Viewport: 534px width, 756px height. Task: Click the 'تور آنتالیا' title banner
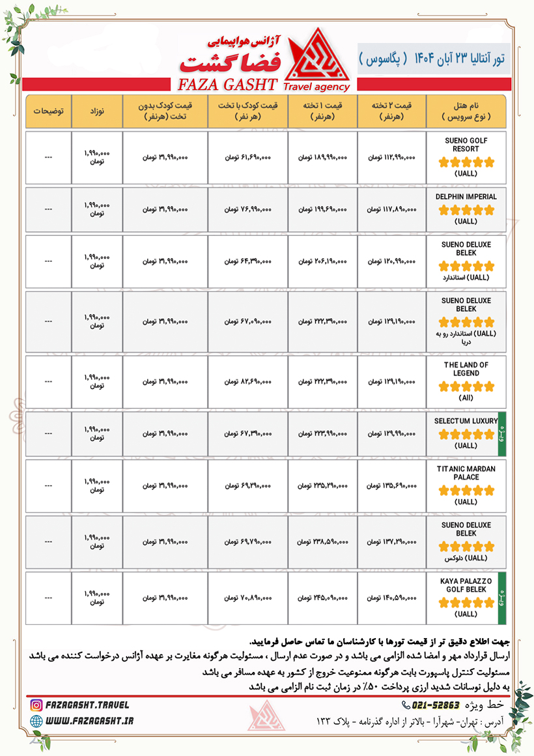coord(435,59)
